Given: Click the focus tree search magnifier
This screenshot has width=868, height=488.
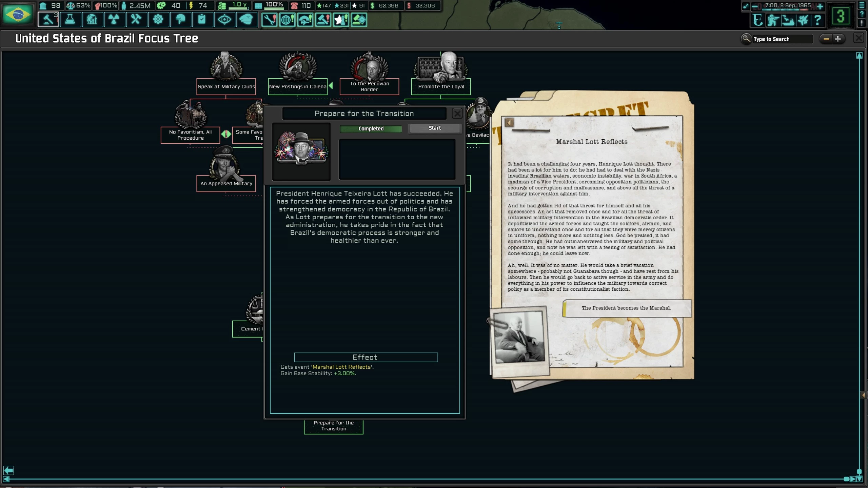Looking at the screenshot, I should pos(746,39).
